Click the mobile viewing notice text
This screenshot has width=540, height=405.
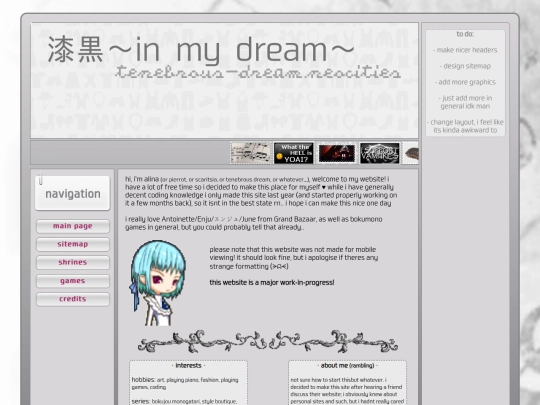294,258
